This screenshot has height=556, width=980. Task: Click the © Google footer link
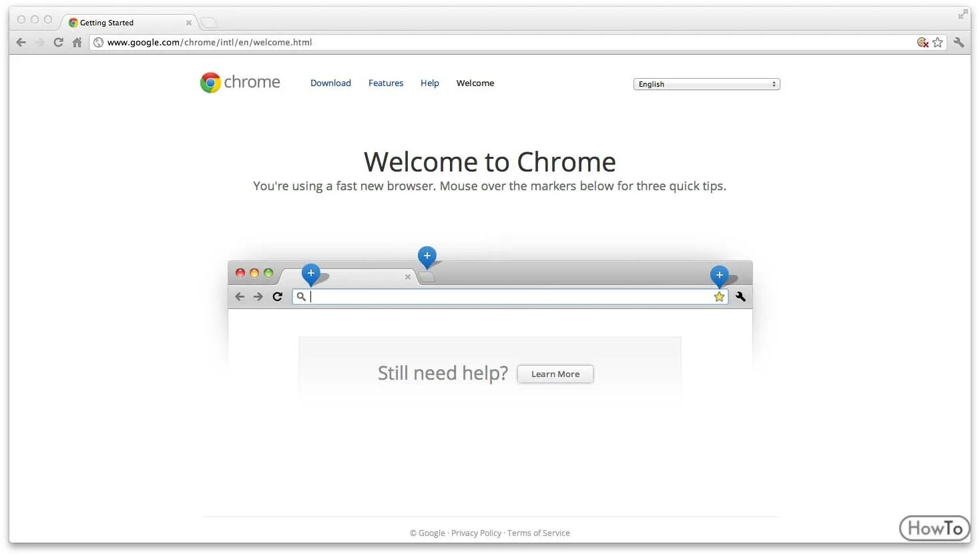(x=427, y=533)
